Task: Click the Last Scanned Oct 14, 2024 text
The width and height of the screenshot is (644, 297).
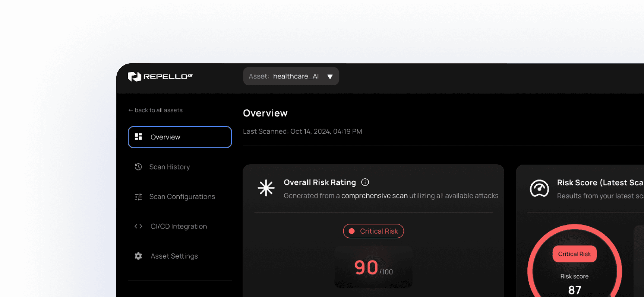Action: tap(303, 131)
